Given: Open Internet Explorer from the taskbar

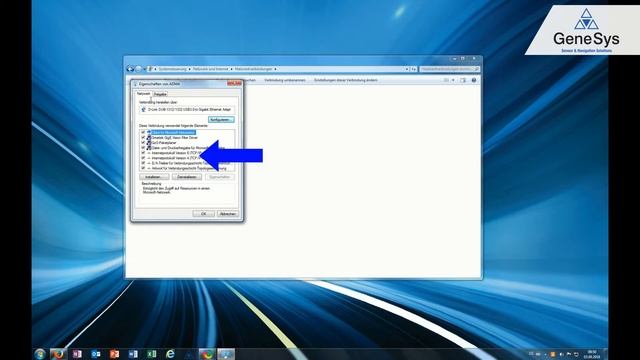Looking at the screenshot, I should (170, 354).
